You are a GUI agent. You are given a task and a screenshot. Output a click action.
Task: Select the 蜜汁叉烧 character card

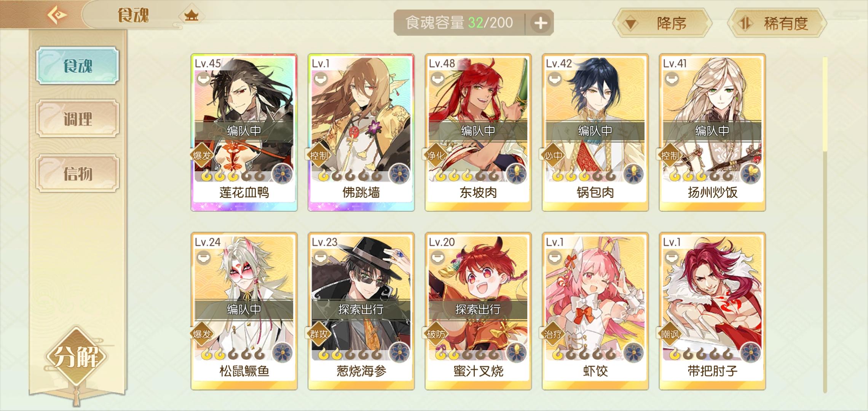coord(478,311)
